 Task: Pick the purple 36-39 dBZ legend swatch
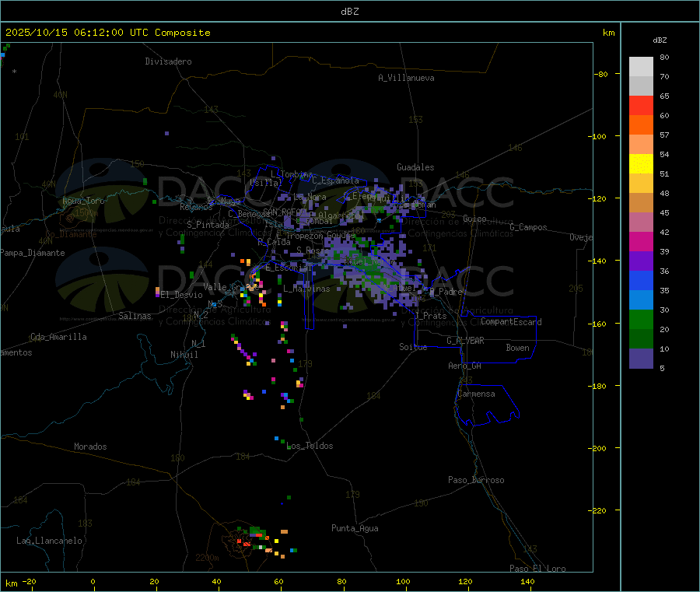click(641, 261)
